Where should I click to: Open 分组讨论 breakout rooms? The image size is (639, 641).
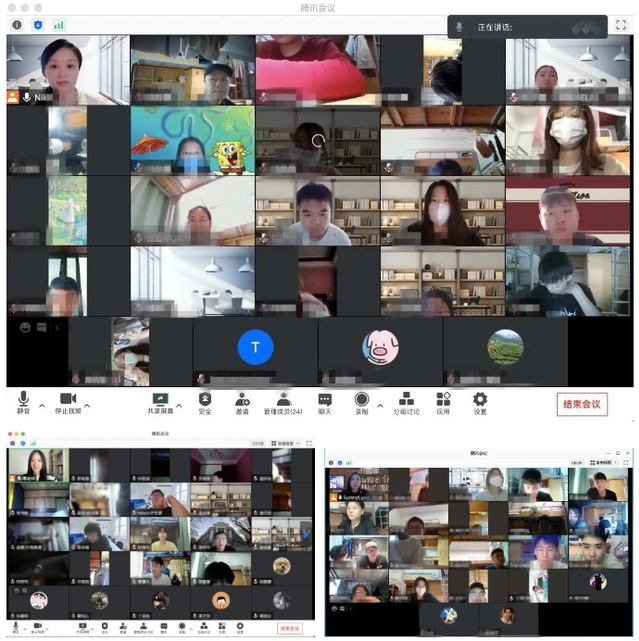pyautogui.click(x=406, y=402)
